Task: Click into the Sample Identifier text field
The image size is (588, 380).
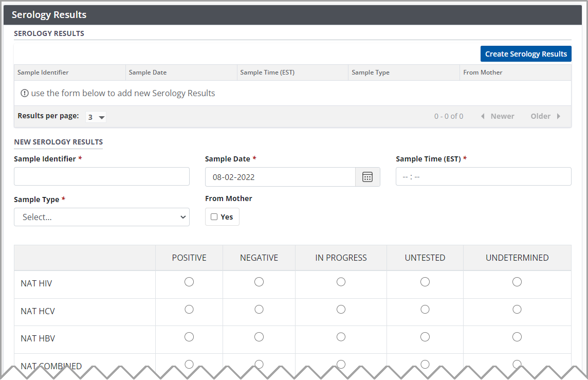Action: (x=101, y=176)
